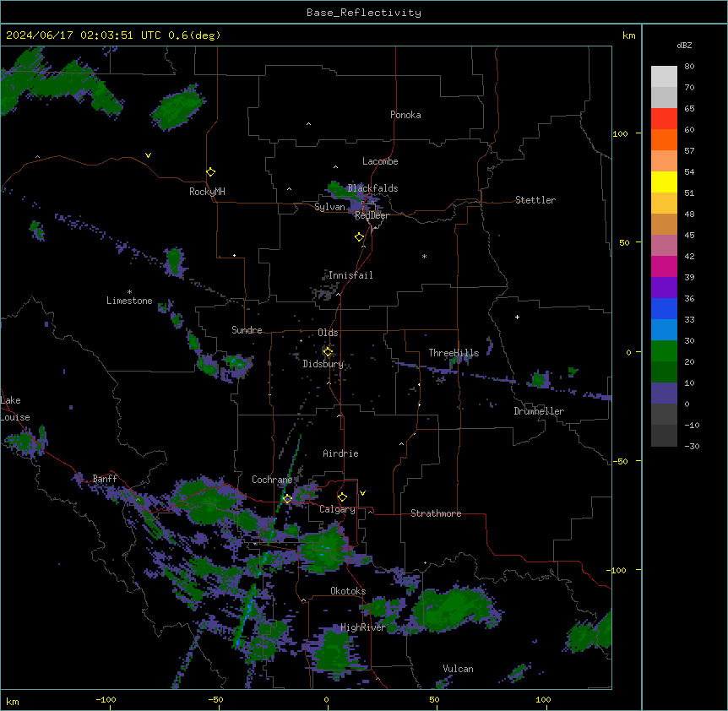Select the yellow diamond marker beside Olds

(328, 352)
